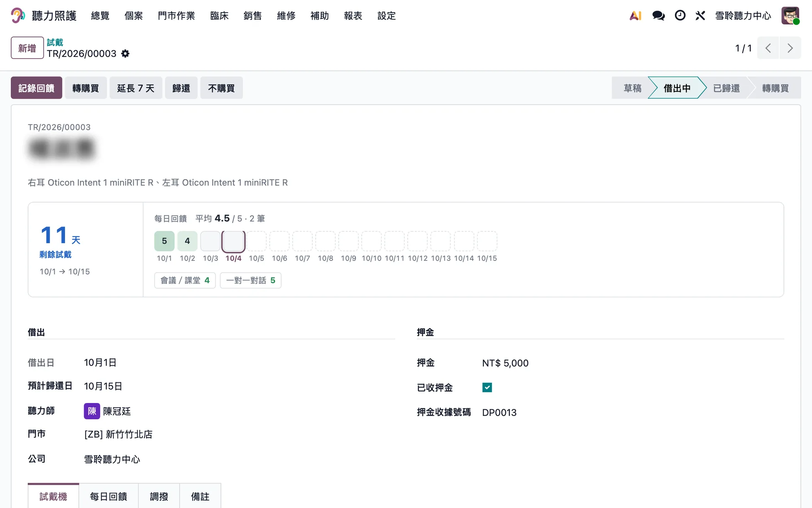Select the 轉購買 status stage
The height and width of the screenshot is (508, 812).
tap(775, 88)
